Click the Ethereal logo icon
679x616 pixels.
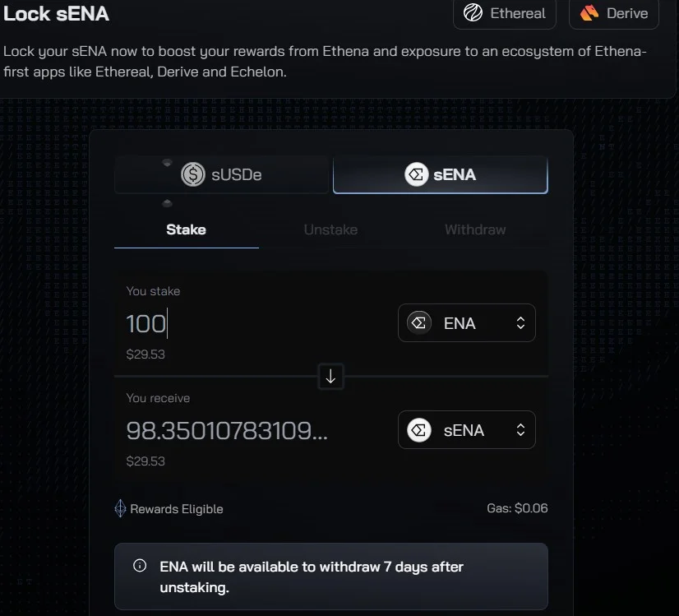click(x=473, y=12)
